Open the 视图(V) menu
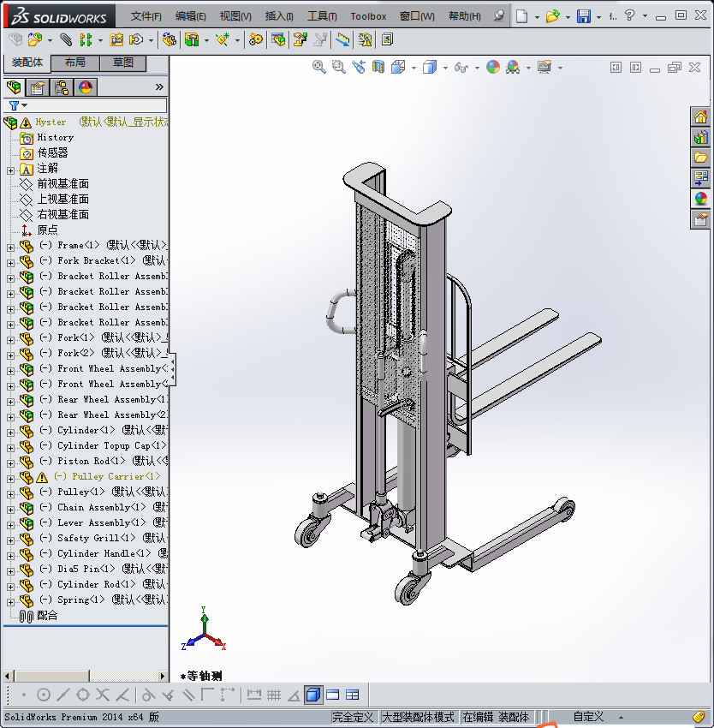 [235, 17]
